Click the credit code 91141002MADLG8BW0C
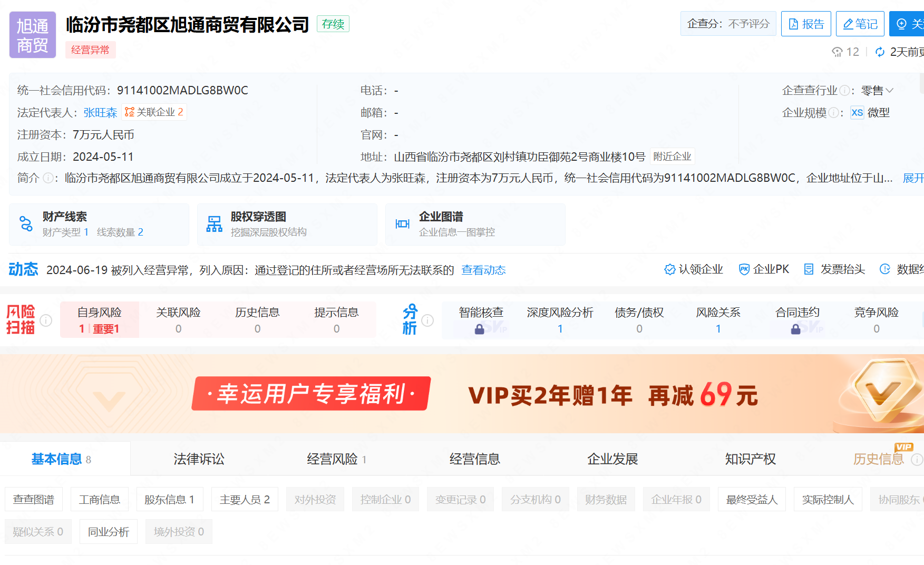The width and height of the screenshot is (924, 565). [182, 91]
